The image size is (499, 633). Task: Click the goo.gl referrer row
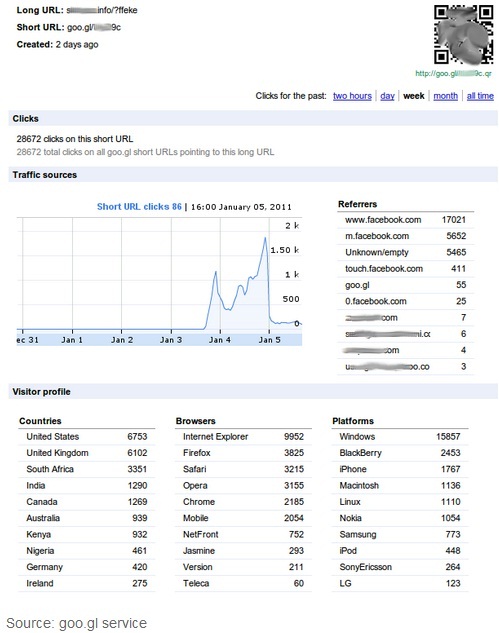click(x=405, y=285)
